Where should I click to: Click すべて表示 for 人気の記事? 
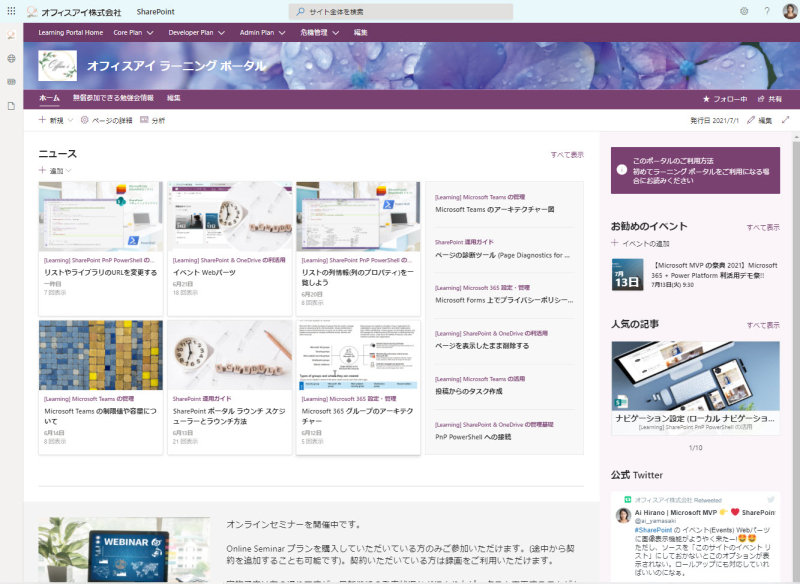click(763, 325)
